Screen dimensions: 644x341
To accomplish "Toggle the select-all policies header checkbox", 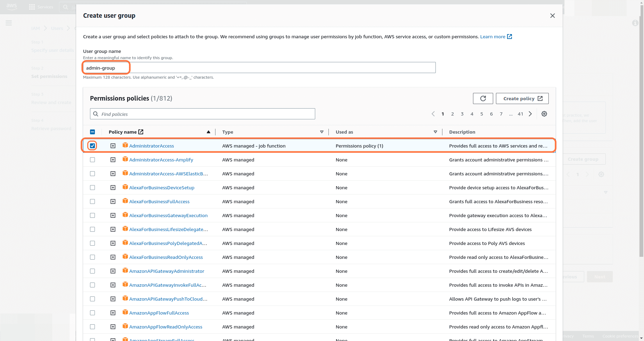I will (92, 132).
